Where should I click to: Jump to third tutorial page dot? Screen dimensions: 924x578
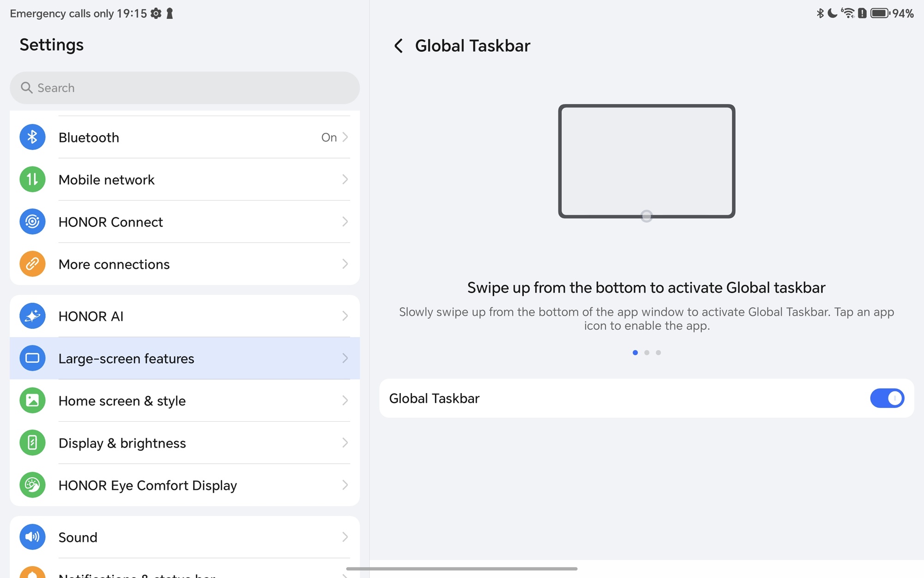(x=658, y=353)
